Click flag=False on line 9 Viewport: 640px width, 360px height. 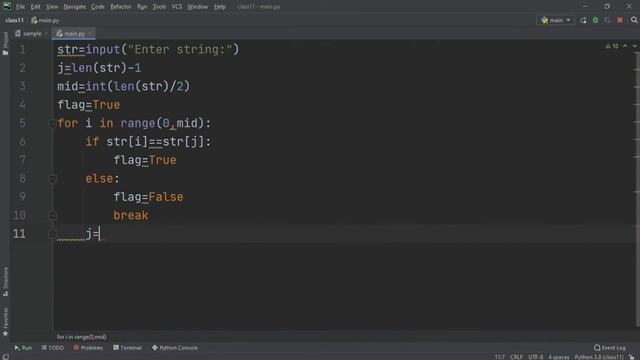[x=149, y=197]
